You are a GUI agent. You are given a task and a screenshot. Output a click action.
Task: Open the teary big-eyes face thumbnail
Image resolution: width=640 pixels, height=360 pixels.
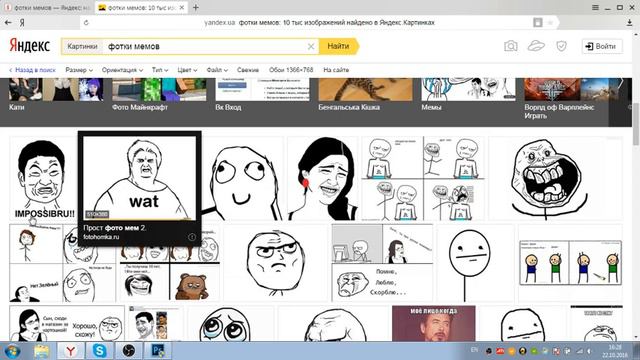231,323
